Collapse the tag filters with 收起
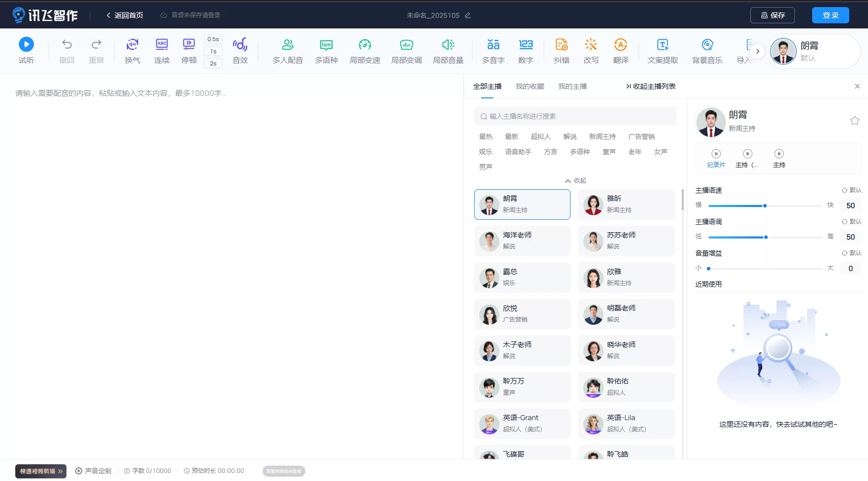Screen dimensions: 868x481 pos(576,181)
